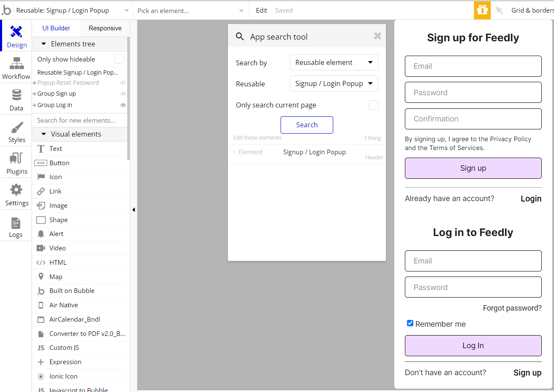This screenshot has width=554, height=392.
Task: Click the arrow pointer icon in top bar
Action: (500, 10)
